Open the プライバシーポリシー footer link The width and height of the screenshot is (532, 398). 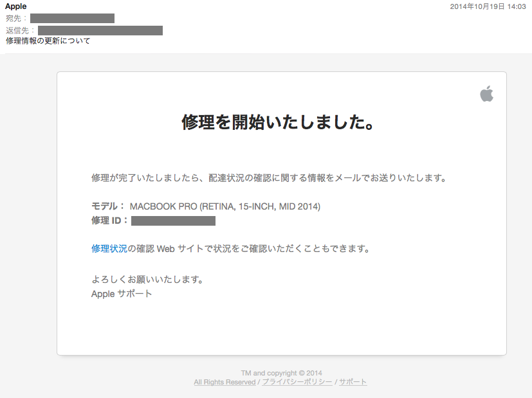pos(297,382)
